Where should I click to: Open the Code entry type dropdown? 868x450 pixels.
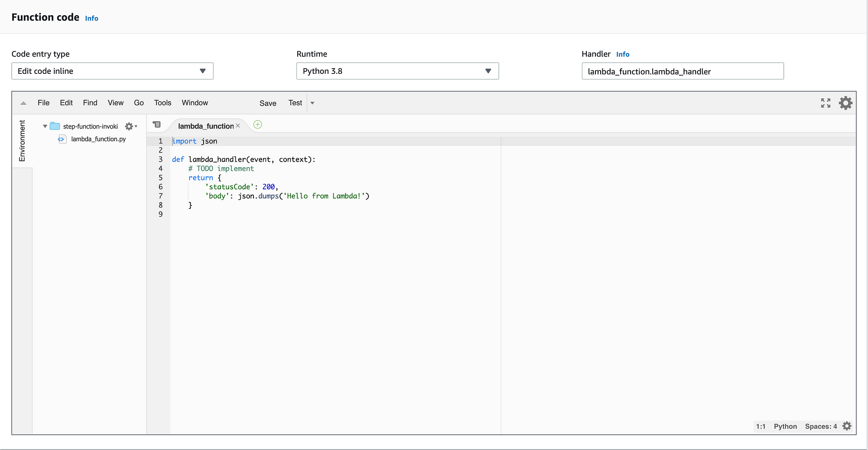click(x=112, y=71)
